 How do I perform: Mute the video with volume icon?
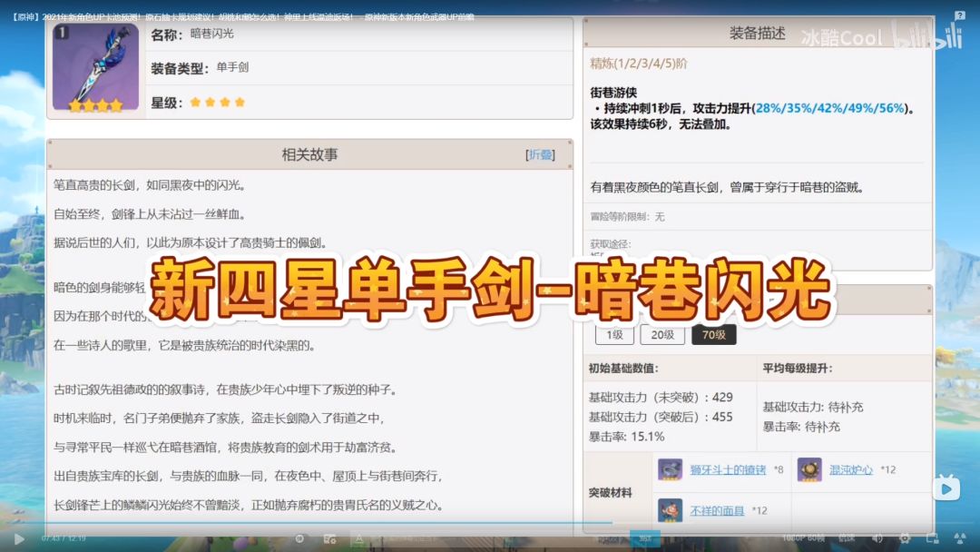coord(878,538)
